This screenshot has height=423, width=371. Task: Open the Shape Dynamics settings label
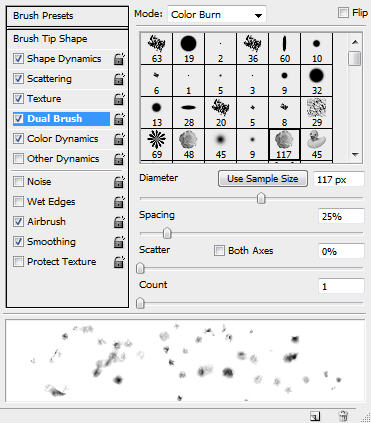[64, 59]
